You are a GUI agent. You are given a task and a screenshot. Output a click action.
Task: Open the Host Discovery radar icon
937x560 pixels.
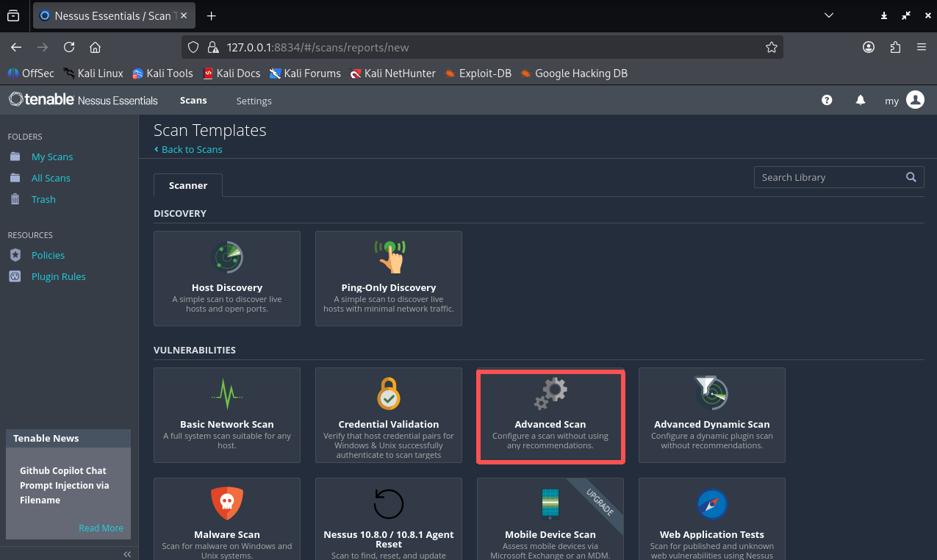pyautogui.click(x=227, y=257)
